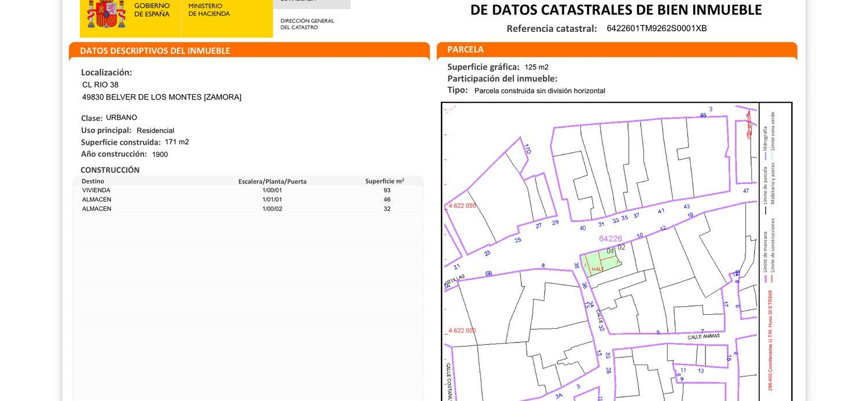
Task: Click block number '64226' on the map
Action: [610, 238]
